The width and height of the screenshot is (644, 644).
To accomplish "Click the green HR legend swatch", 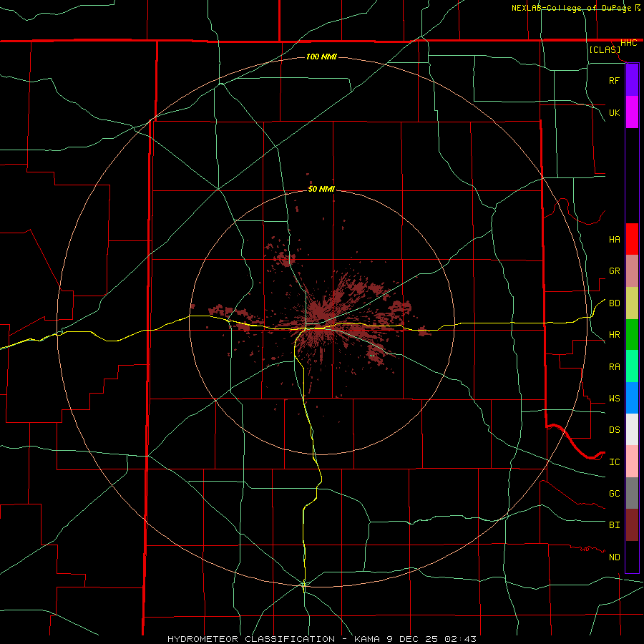I will (x=632, y=335).
